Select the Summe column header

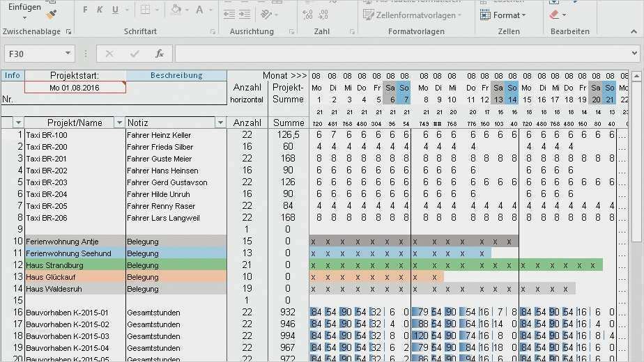pos(289,123)
